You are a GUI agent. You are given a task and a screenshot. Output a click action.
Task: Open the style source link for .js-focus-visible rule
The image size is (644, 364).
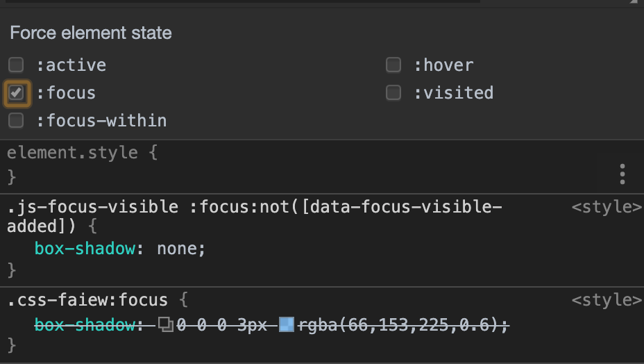pos(607,207)
